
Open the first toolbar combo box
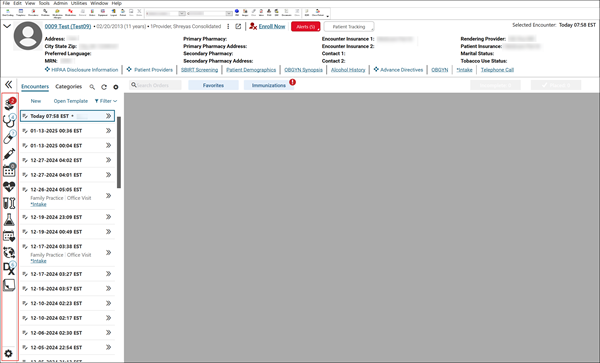166,13
